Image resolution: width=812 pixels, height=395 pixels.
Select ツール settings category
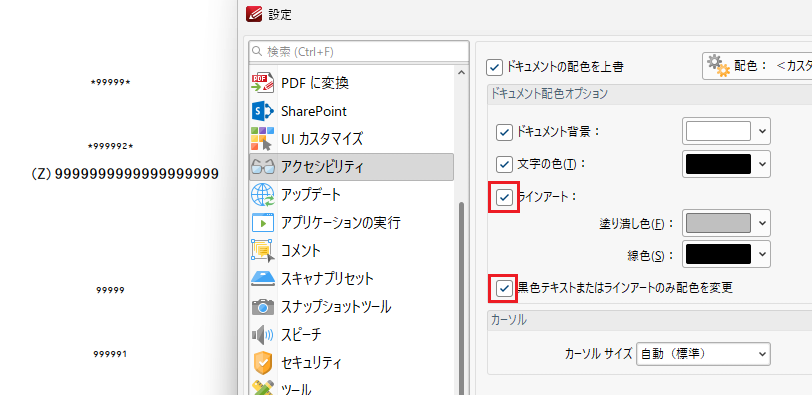(351, 386)
